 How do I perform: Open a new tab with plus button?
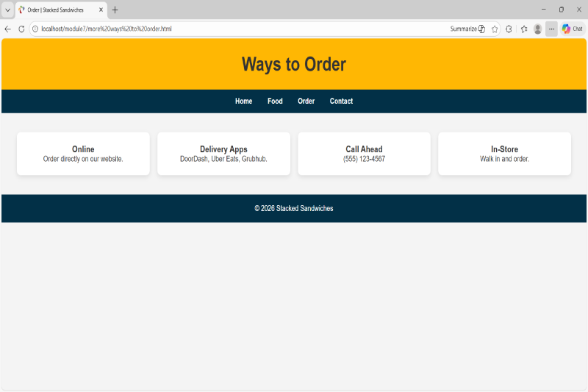click(x=115, y=10)
